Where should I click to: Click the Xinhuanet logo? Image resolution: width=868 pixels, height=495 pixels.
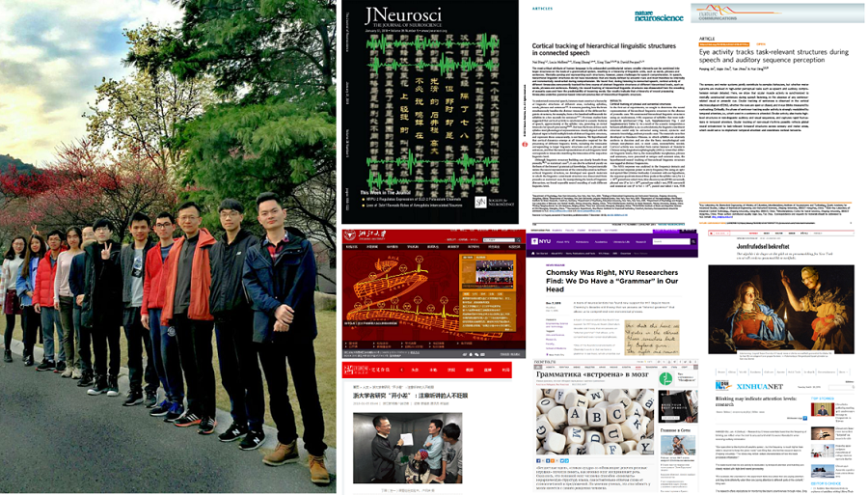pos(746,386)
